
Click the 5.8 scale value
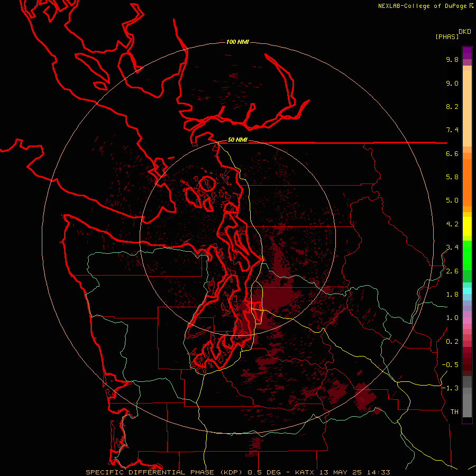pyautogui.click(x=452, y=177)
